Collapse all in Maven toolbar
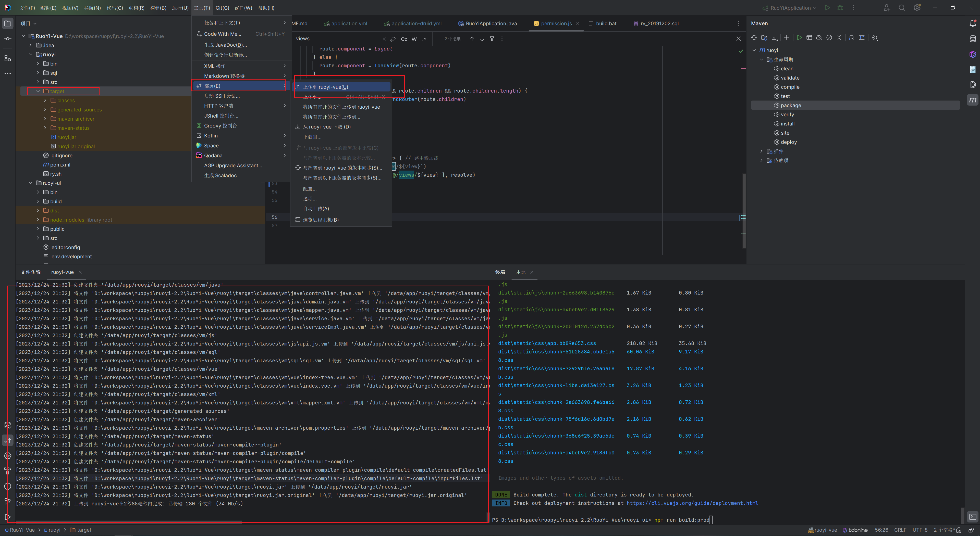 click(x=839, y=38)
